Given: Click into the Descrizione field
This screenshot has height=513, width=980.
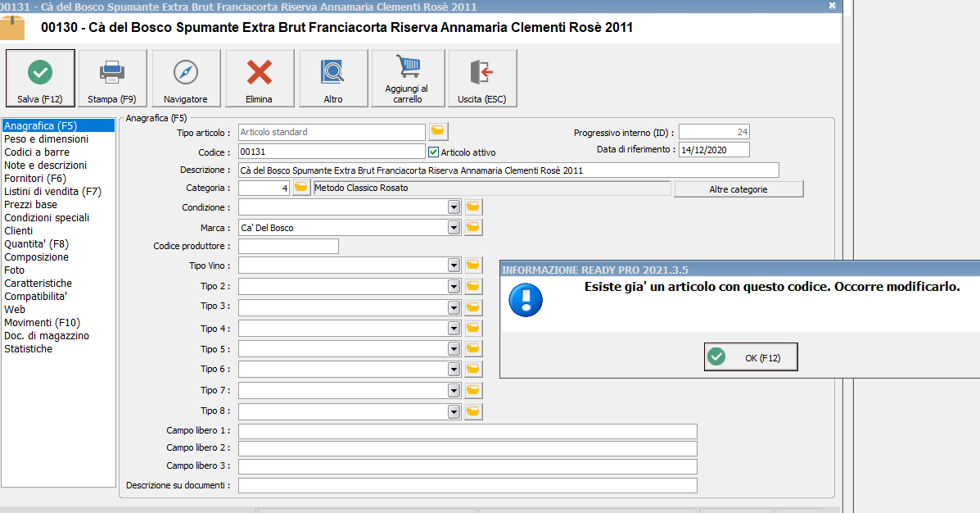Looking at the screenshot, I should click(508, 170).
